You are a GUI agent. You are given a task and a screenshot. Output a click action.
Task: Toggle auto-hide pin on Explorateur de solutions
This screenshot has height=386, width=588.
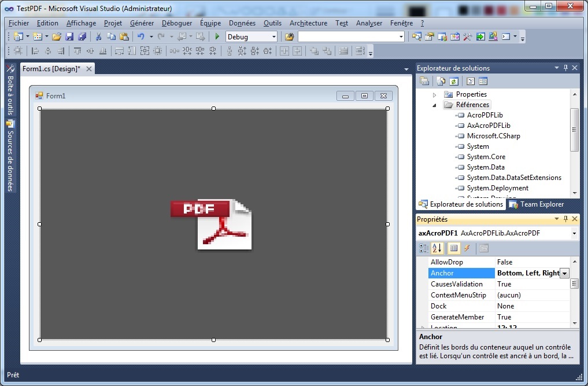click(x=565, y=68)
